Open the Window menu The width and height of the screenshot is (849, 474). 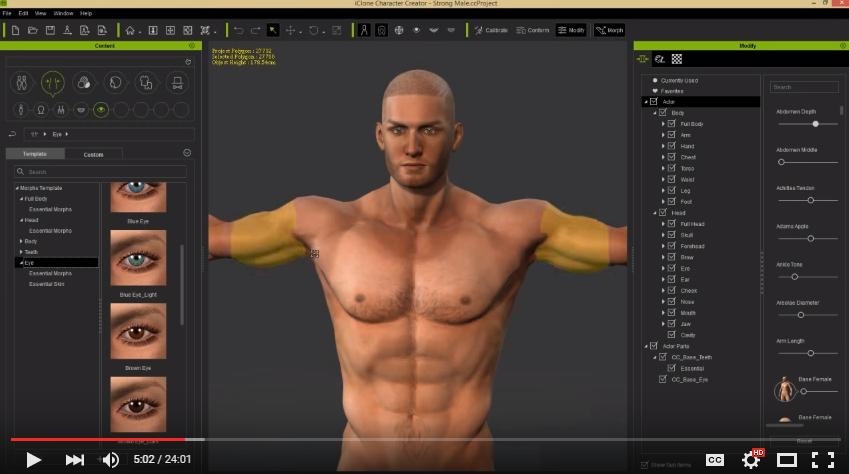(63, 13)
